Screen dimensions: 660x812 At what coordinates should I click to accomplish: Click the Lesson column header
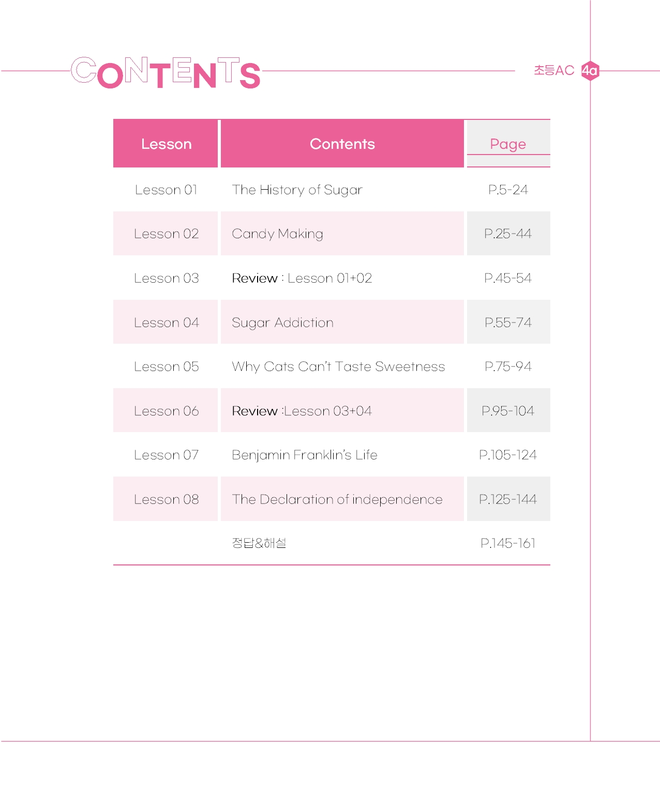point(166,144)
